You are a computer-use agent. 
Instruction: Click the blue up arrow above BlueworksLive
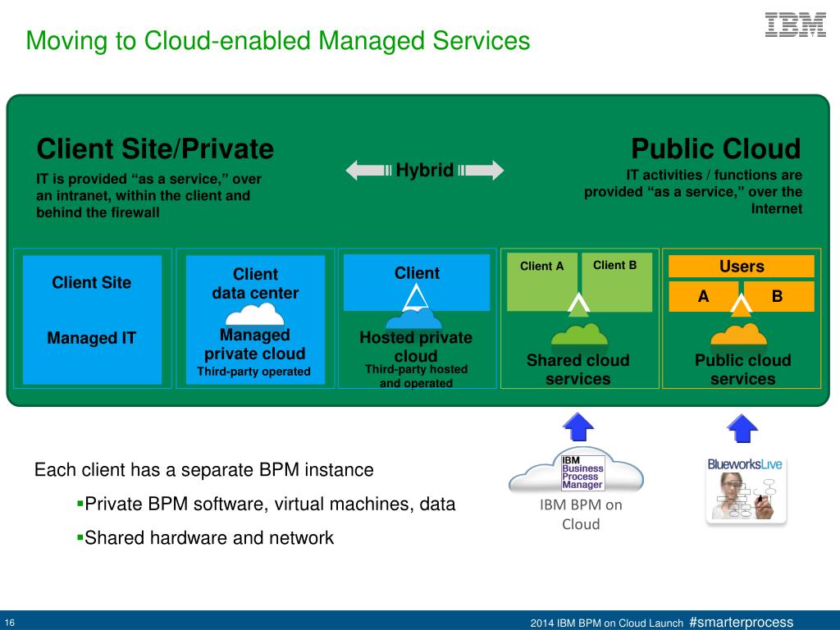(742, 427)
